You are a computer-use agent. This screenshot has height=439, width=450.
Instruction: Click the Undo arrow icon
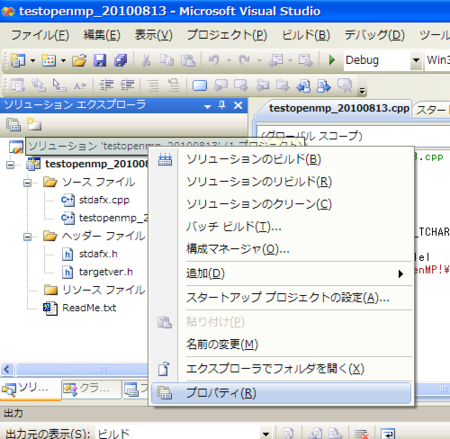point(214,60)
